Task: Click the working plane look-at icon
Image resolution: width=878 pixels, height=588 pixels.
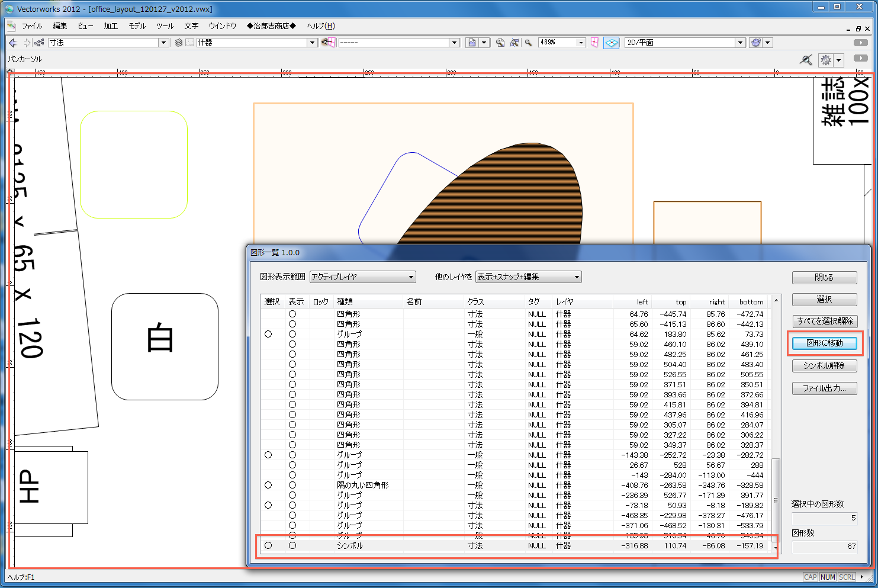Action: tap(328, 43)
